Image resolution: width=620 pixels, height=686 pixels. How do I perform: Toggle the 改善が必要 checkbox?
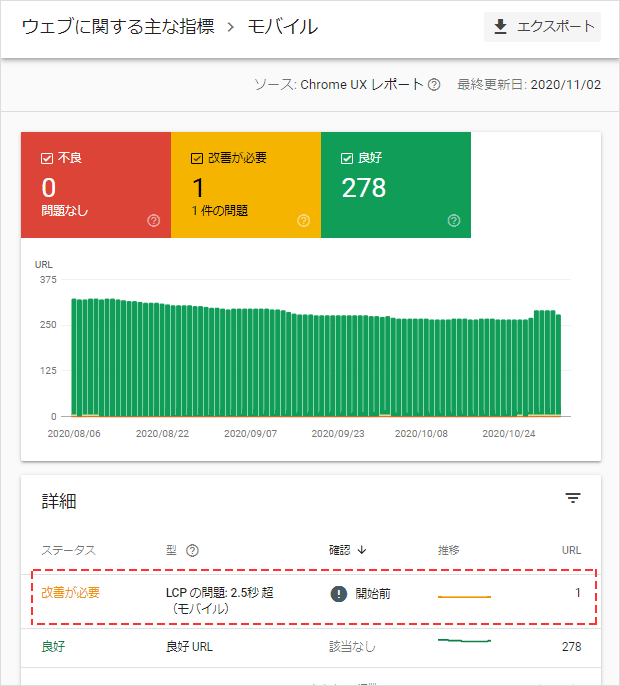pos(197,158)
